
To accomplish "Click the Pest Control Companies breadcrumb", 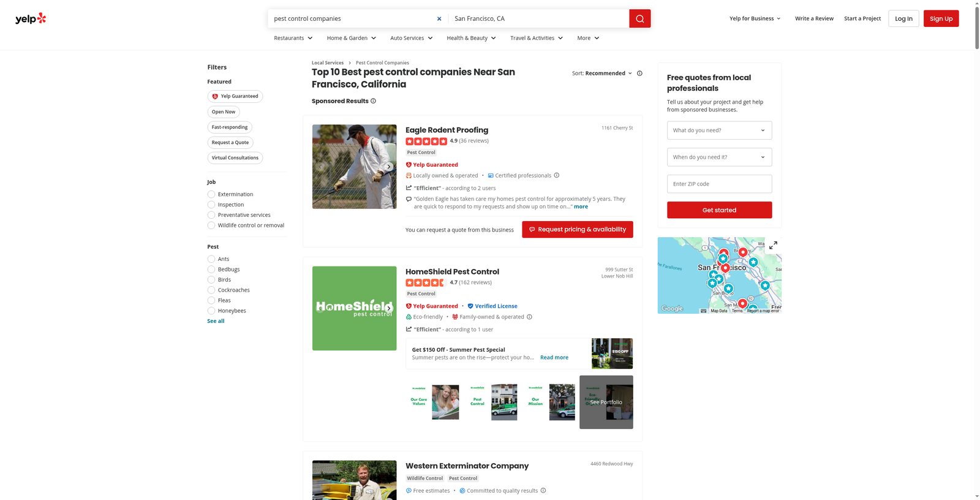I will click(x=382, y=63).
